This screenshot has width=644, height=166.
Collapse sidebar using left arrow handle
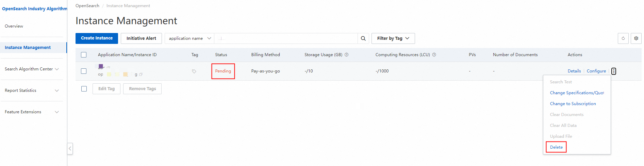[x=70, y=148]
